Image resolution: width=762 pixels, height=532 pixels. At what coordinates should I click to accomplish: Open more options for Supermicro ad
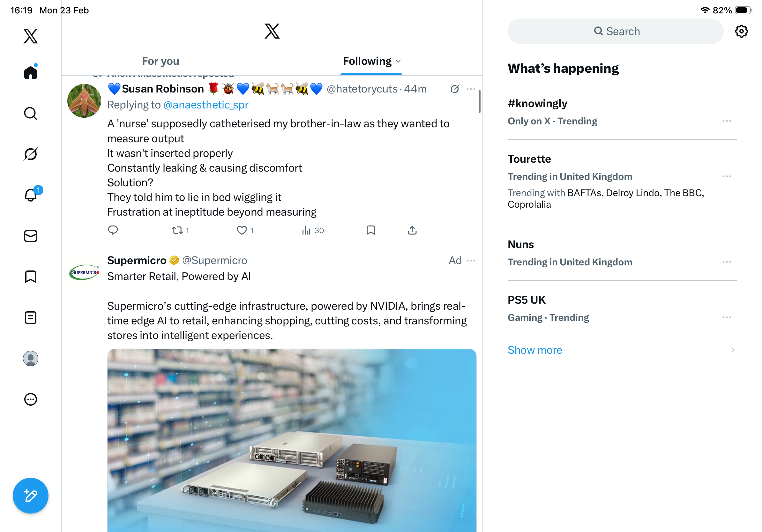click(x=471, y=261)
